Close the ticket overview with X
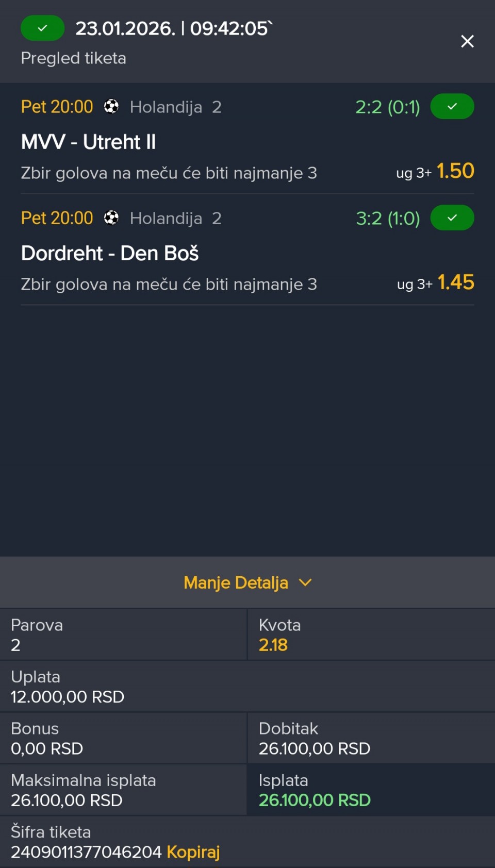This screenshot has width=495, height=868. coord(467,41)
